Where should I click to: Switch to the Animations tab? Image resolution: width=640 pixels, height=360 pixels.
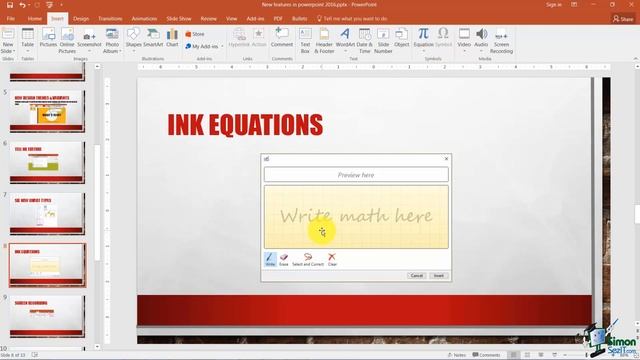pos(144,19)
